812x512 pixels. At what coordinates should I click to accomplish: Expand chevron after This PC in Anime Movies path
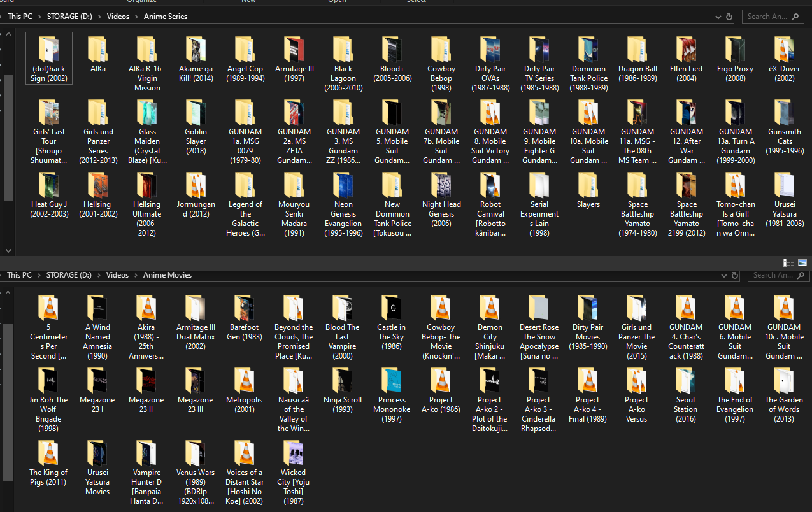tap(38, 275)
